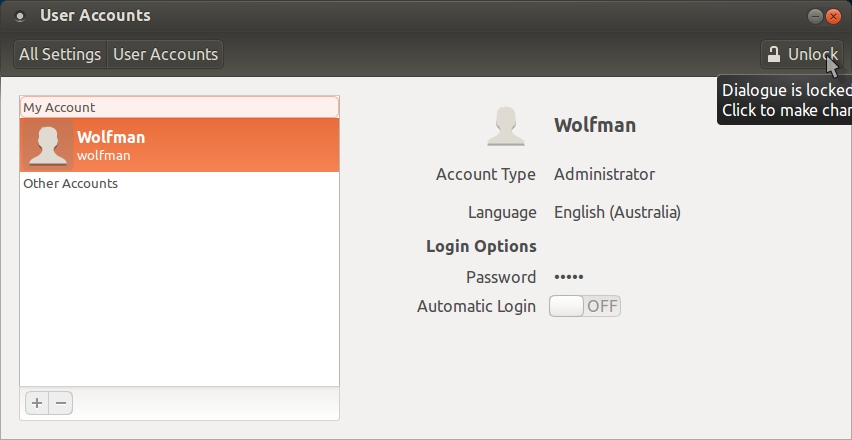Open the English (Australia) language selector
Image resolution: width=852 pixels, height=440 pixels.
(617, 212)
